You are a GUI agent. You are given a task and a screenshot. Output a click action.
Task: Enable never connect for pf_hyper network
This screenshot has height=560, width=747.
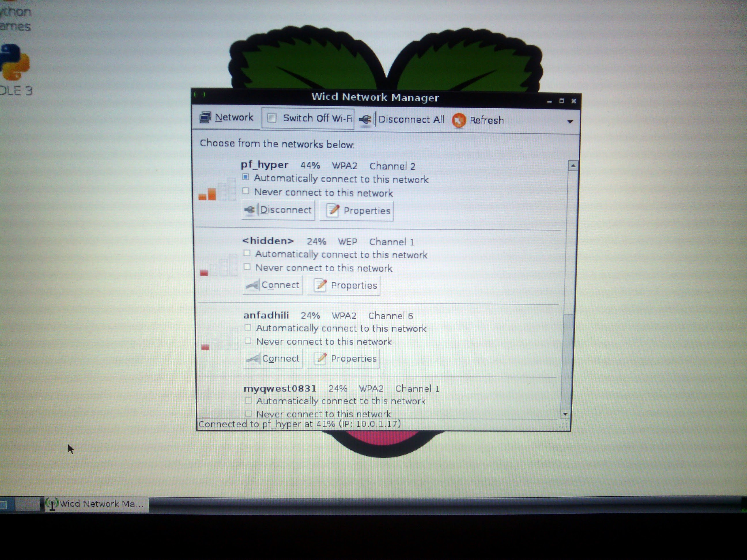point(246,191)
